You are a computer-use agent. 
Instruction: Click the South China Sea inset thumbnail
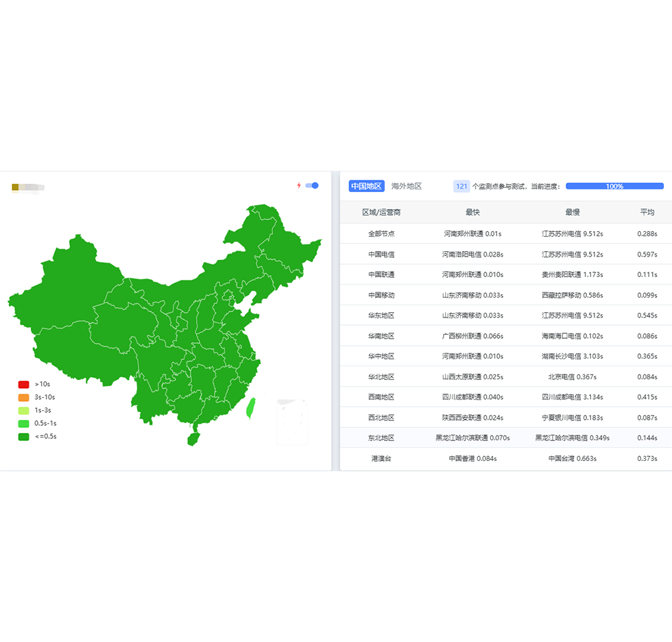[292, 422]
